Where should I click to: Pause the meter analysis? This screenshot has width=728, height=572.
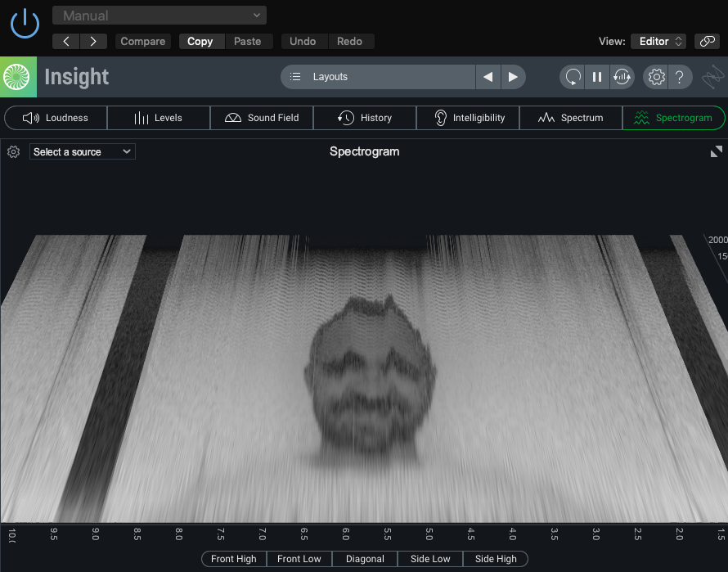[597, 77]
